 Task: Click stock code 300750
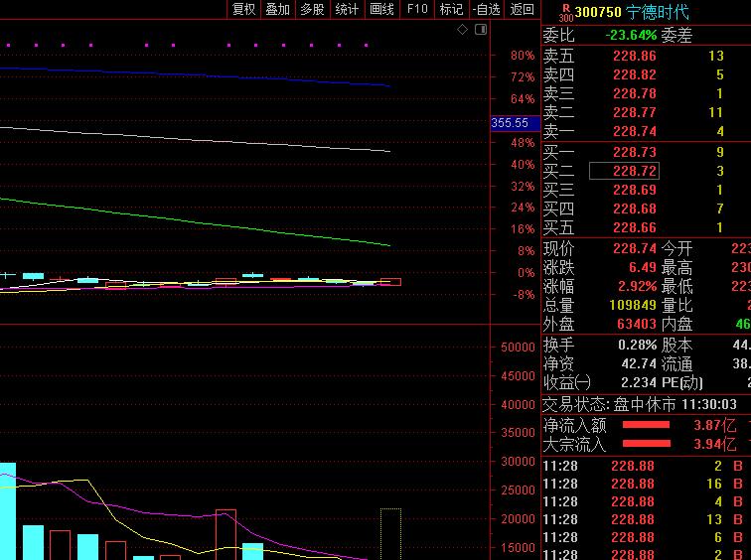598,12
